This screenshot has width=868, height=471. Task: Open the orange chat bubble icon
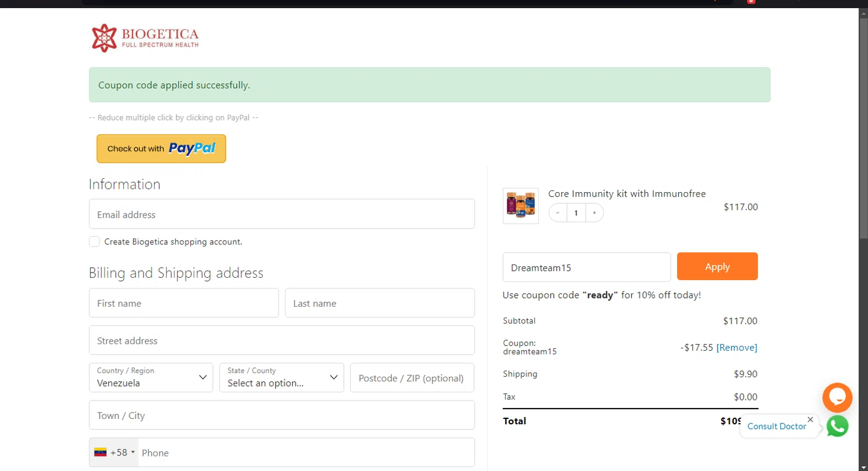(837, 398)
